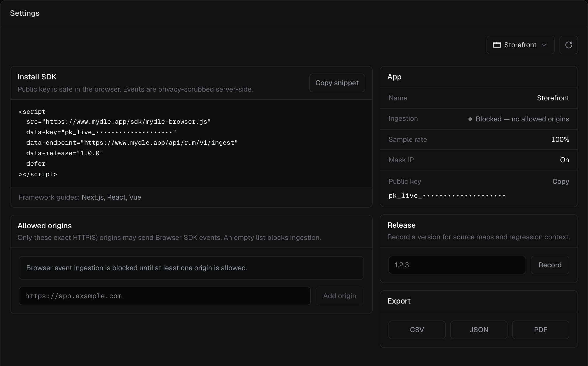Click the Sample rate label
This screenshot has height=366, width=588.
(x=407, y=140)
